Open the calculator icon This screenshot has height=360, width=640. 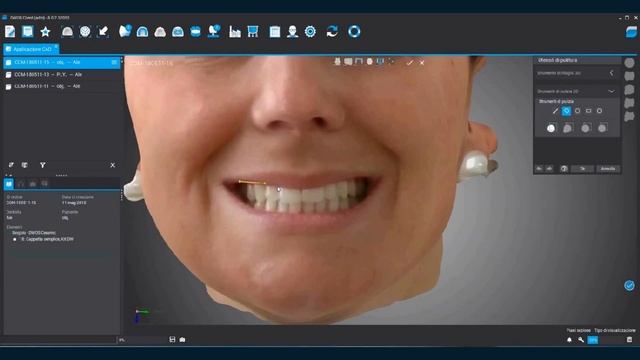coord(275,31)
